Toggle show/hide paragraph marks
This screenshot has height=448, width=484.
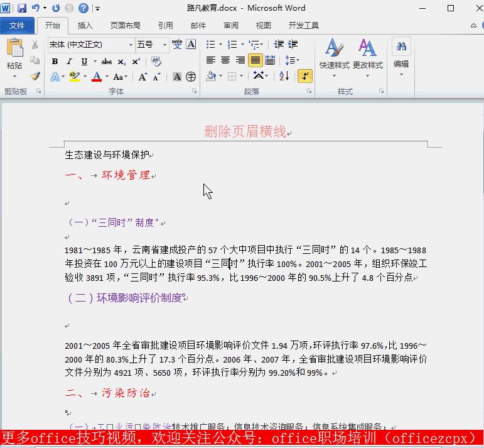coord(305,76)
